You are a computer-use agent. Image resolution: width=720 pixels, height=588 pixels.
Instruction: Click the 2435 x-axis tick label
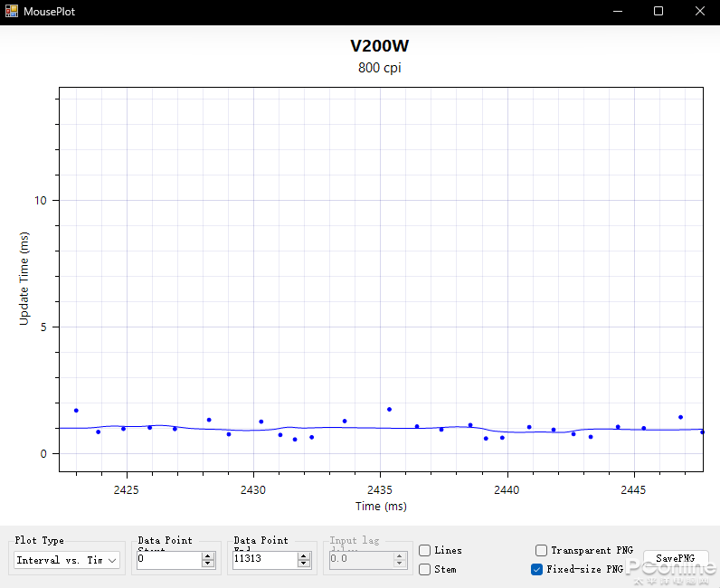(380, 489)
